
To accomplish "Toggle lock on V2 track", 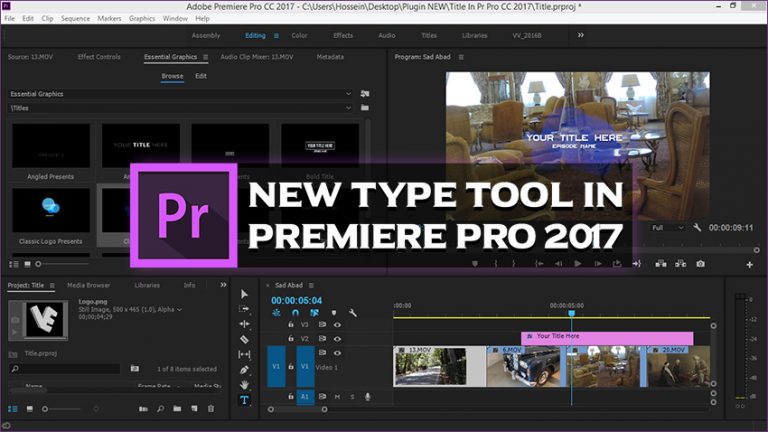I will [291, 338].
